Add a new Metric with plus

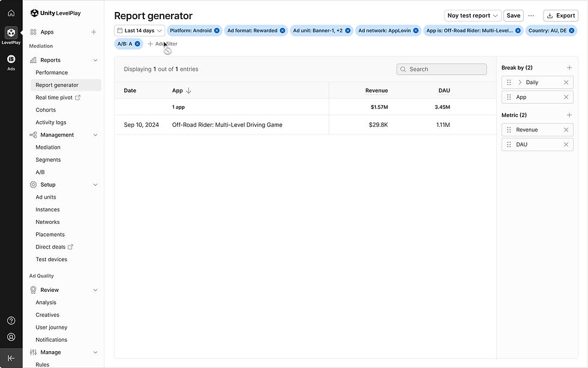569,115
